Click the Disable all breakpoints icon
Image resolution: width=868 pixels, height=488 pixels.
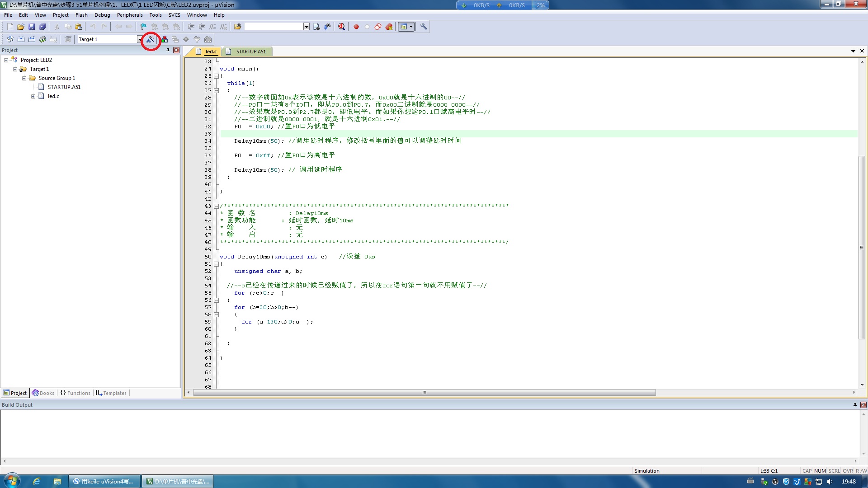(x=378, y=27)
